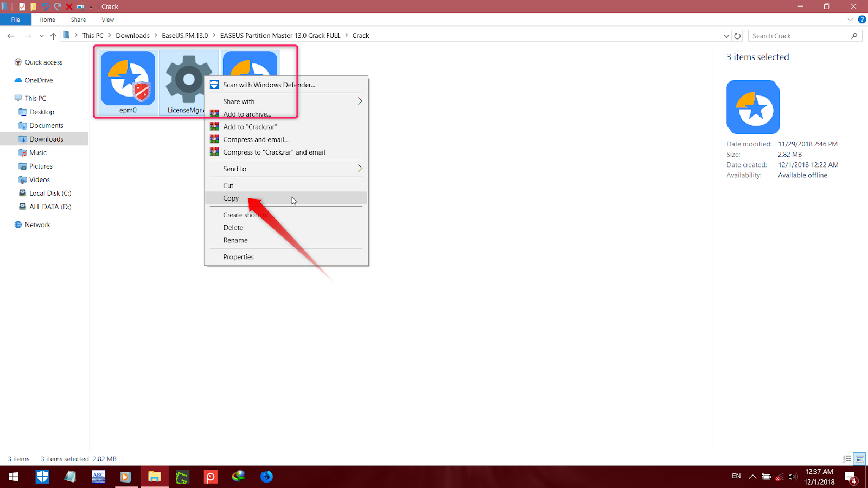Click 'Downloads' in the address bar path
This screenshot has width=868, height=488.
point(132,36)
